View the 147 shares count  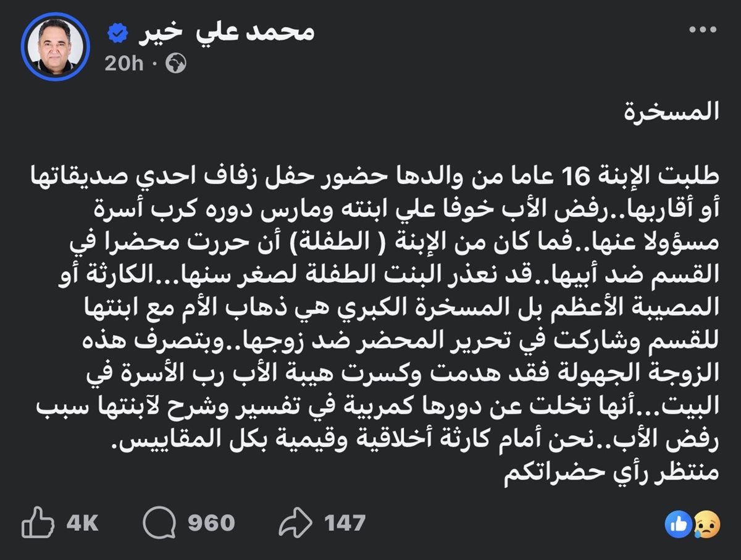tap(345, 524)
